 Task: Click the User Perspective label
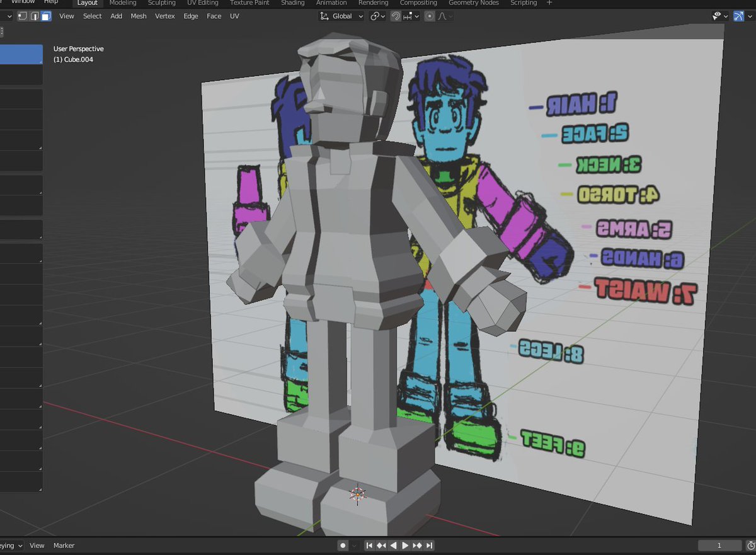[78, 49]
